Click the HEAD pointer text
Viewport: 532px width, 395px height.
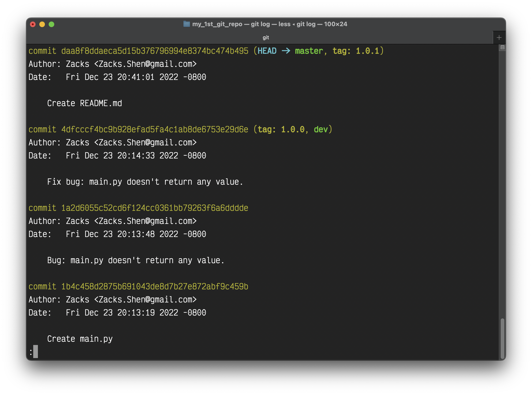coord(267,51)
